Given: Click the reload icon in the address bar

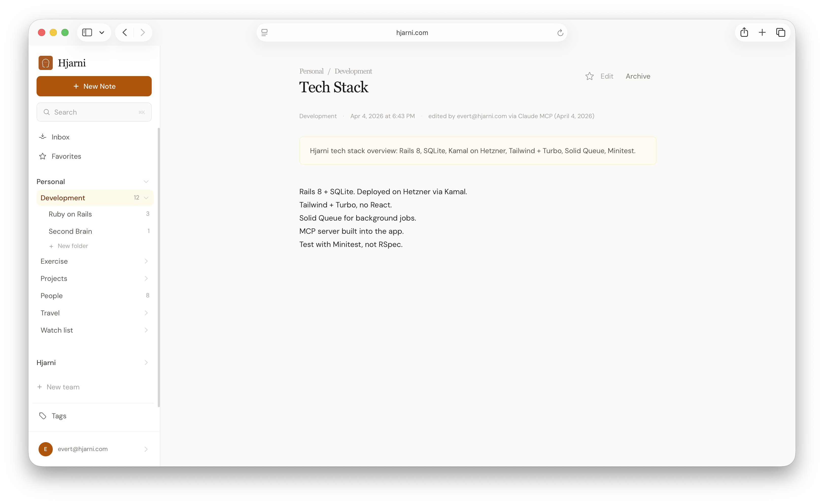Looking at the screenshot, I should coord(560,32).
